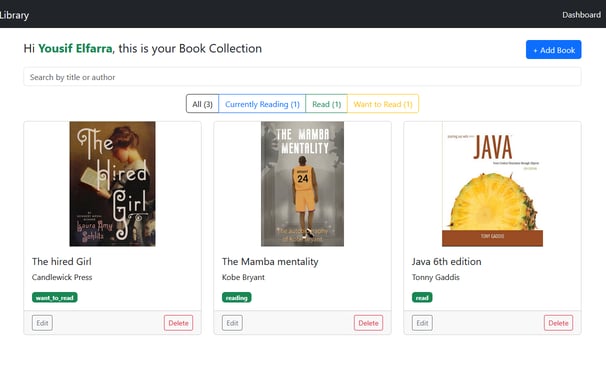Click the Add Book button

pos(553,50)
